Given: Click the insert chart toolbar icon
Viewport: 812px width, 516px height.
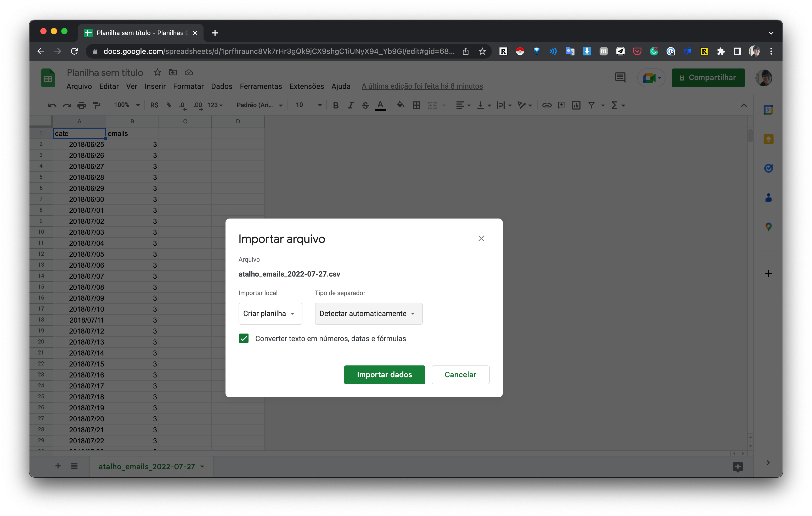Looking at the screenshot, I should (x=576, y=106).
